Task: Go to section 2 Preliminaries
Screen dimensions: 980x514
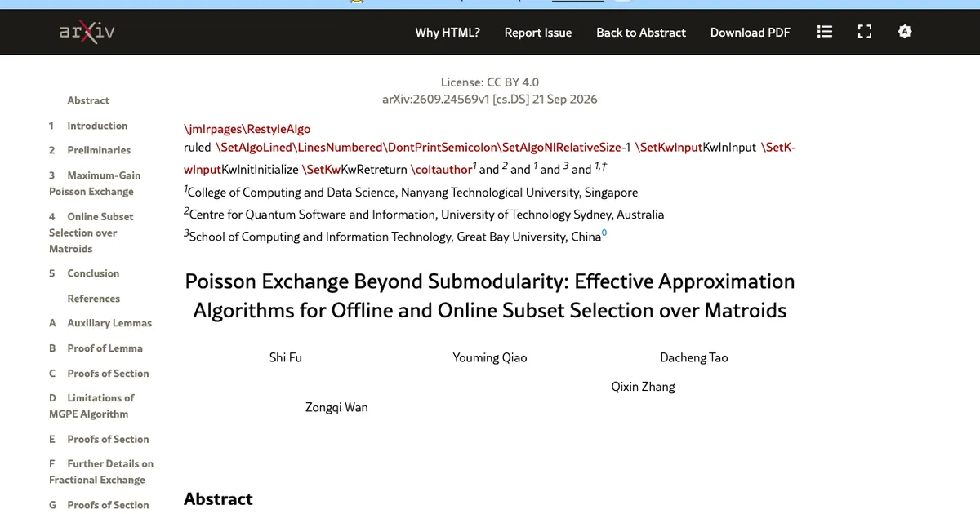Action: coord(90,150)
